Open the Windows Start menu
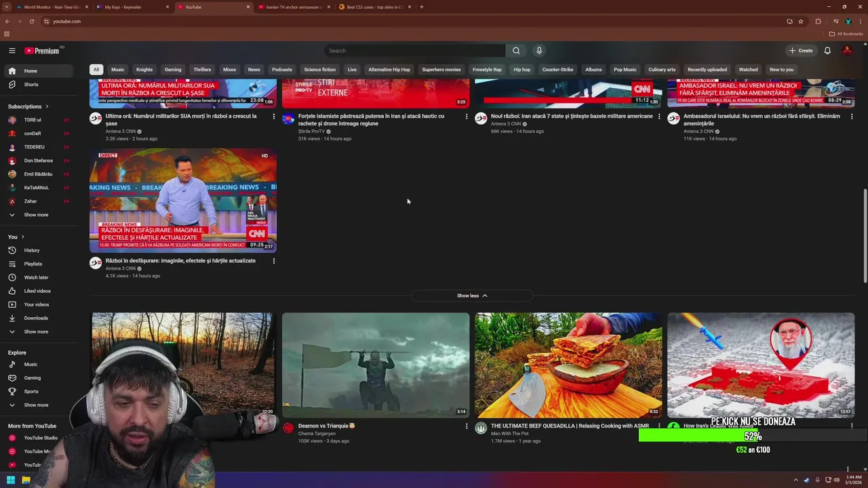This screenshot has height=488, width=868. click(x=11, y=480)
